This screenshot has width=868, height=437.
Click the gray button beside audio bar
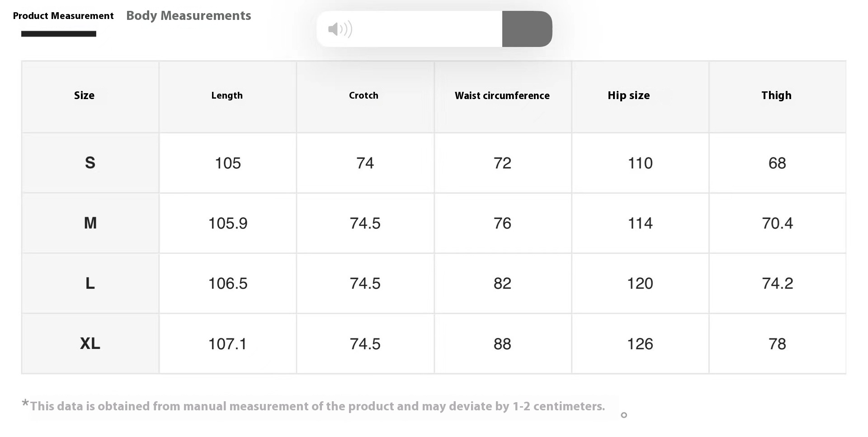tap(527, 29)
